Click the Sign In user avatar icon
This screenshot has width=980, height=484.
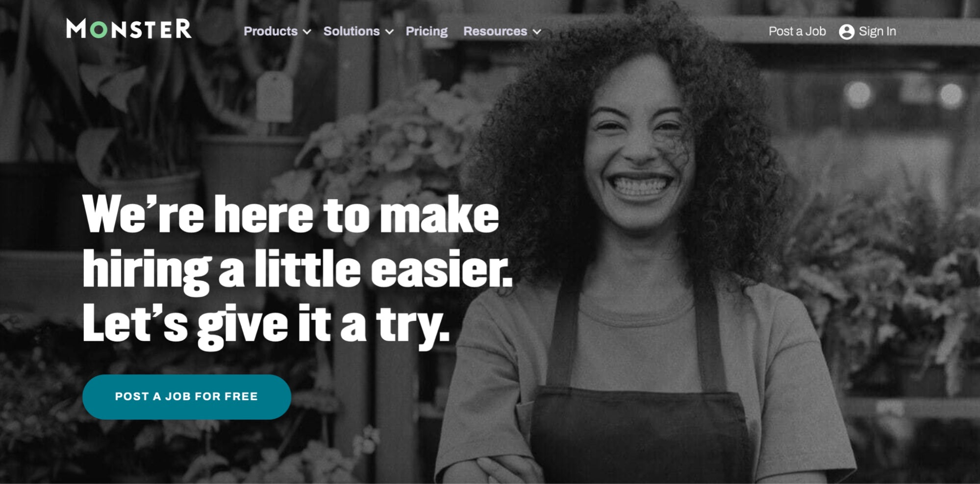[x=847, y=32]
